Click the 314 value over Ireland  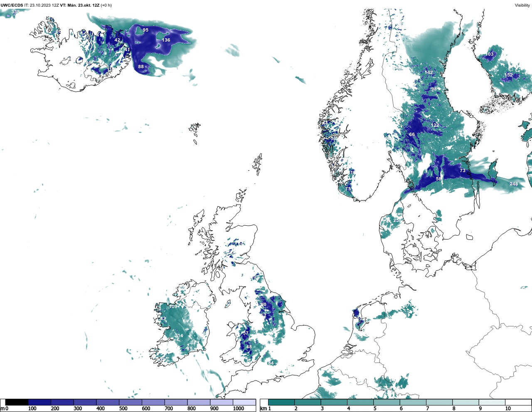point(179,336)
